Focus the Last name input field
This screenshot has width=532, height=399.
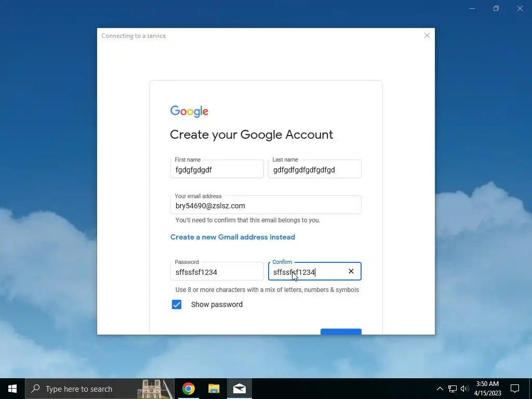coord(315,169)
